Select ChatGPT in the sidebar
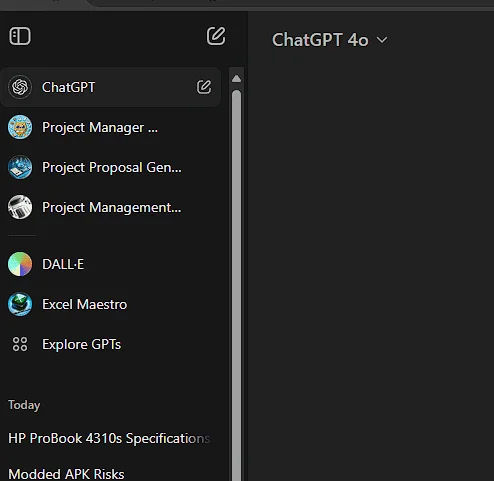Viewport: 494px width, 481px height. 111,87
